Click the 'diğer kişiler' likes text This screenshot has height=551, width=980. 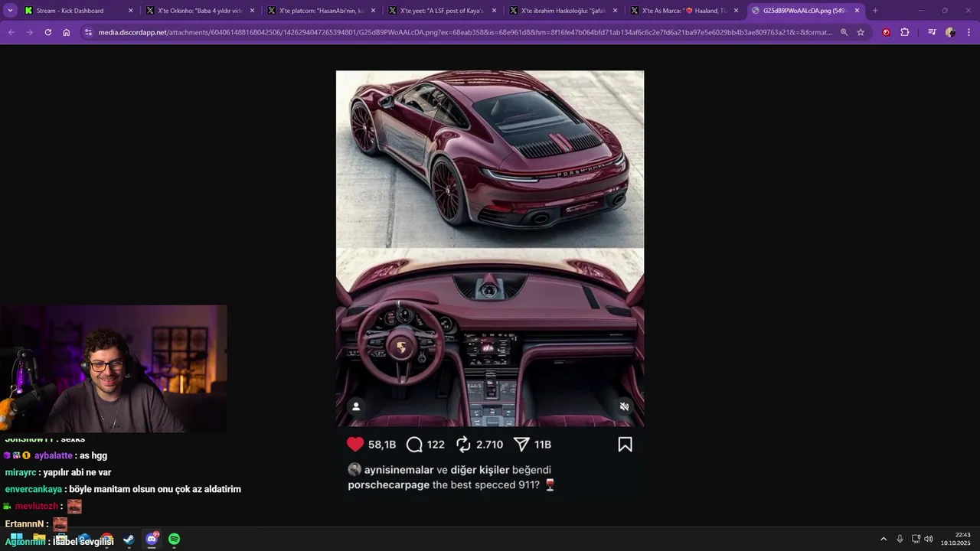pyautogui.click(x=480, y=470)
